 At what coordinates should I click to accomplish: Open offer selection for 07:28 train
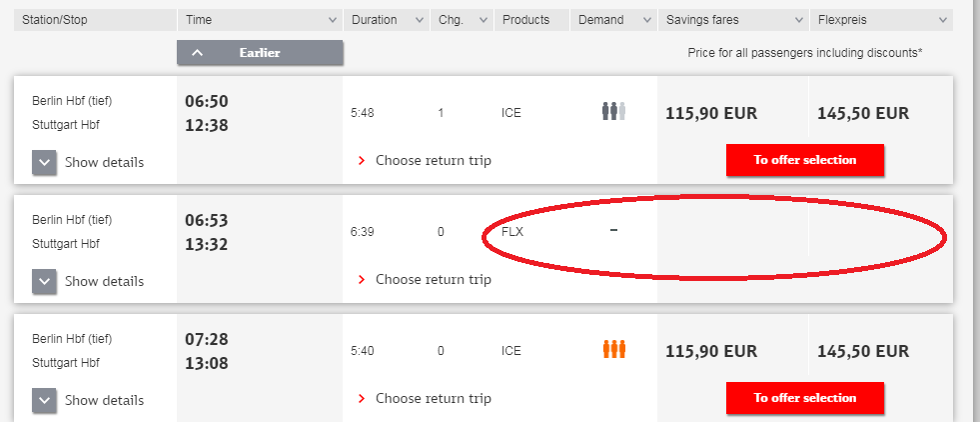(x=805, y=398)
